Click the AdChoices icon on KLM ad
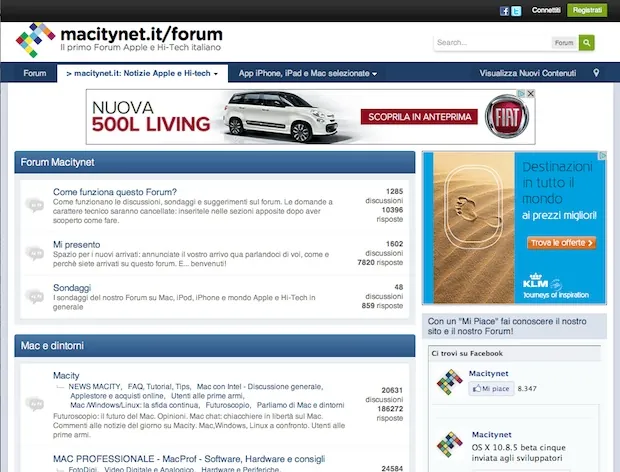This screenshot has height=472, width=620. pos(602,155)
